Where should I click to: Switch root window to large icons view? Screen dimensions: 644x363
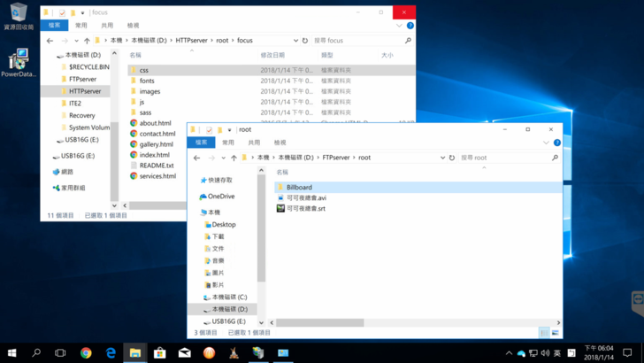556,333
